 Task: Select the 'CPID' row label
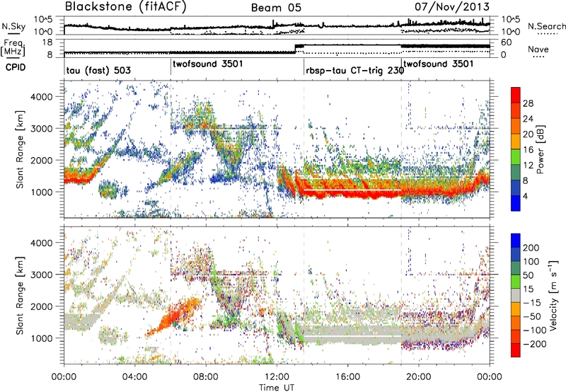point(15,67)
